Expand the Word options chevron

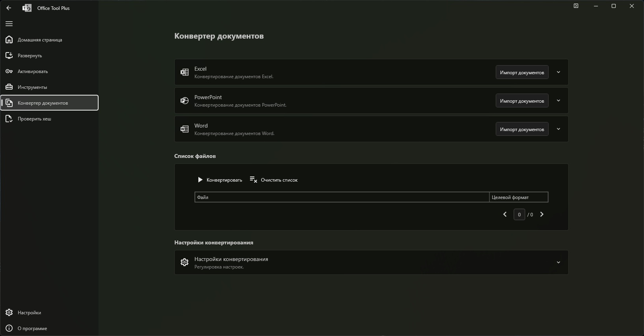tap(558, 129)
